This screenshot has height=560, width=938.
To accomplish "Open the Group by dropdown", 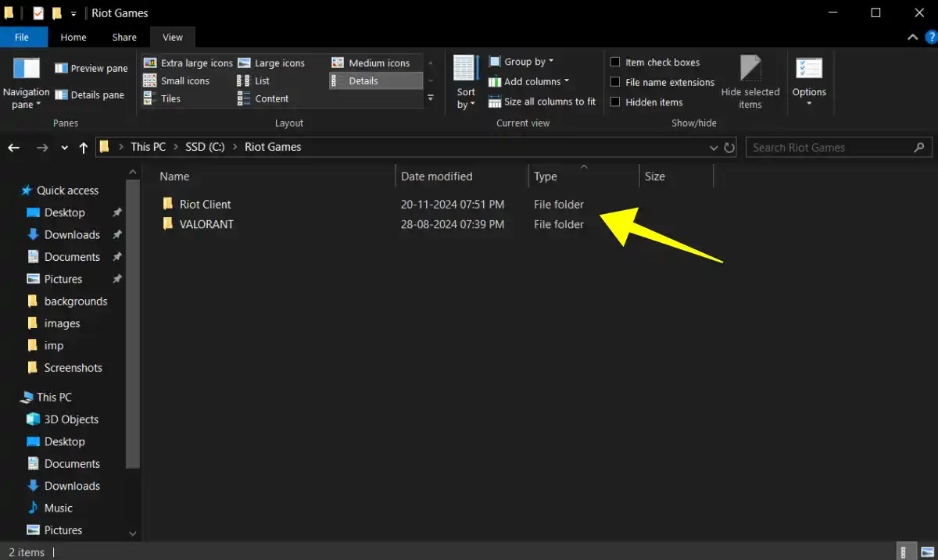I will 521,61.
